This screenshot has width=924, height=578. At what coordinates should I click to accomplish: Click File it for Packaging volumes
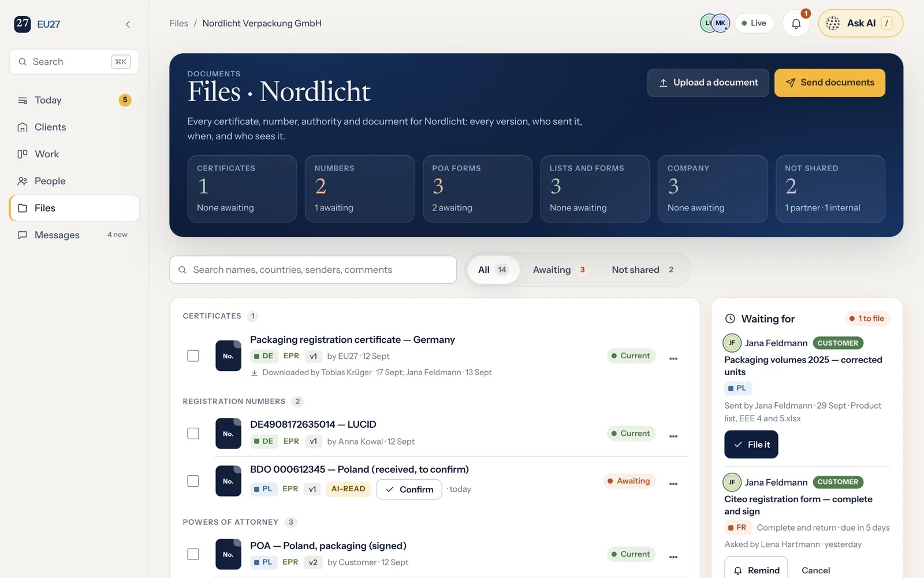pyautogui.click(x=751, y=444)
